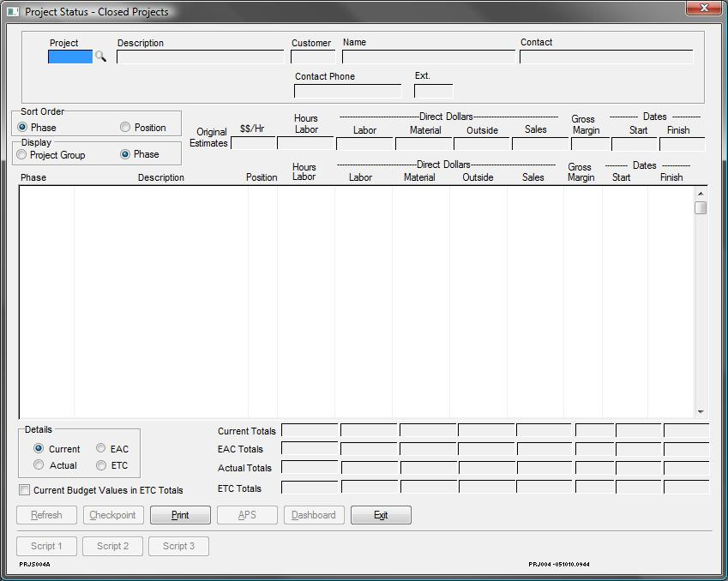Click scrollbar down arrow in phase list

pos(701,411)
